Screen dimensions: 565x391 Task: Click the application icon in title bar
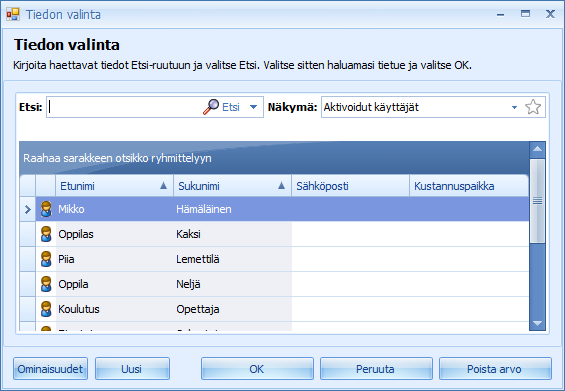[x=13, y=14]
